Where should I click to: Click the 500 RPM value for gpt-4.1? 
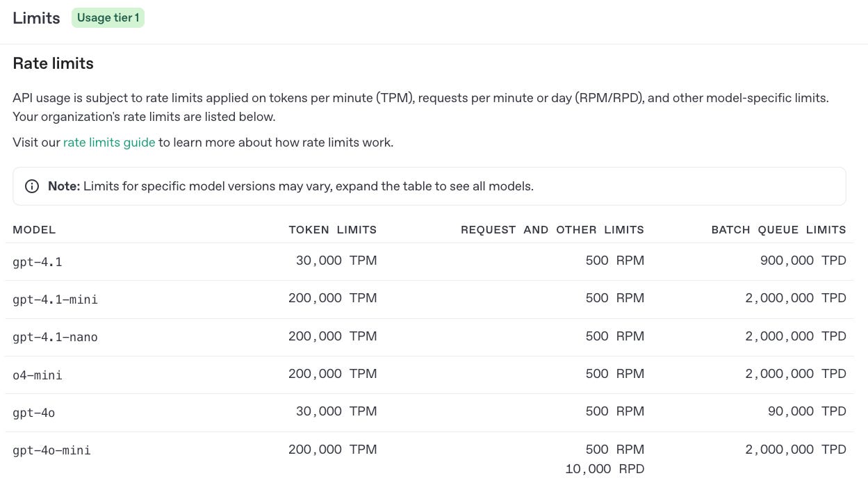click(x=615, y=261)
